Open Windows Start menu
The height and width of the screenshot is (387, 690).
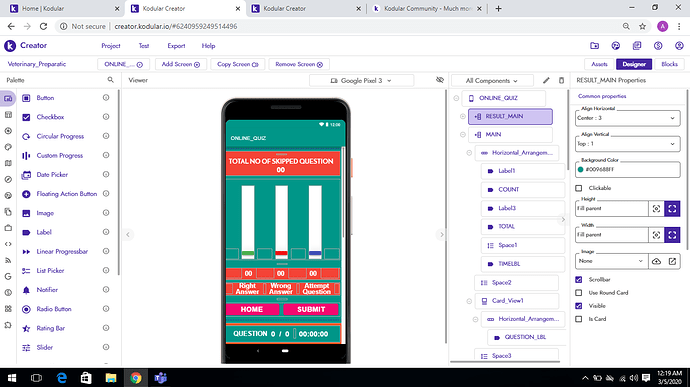12,378
